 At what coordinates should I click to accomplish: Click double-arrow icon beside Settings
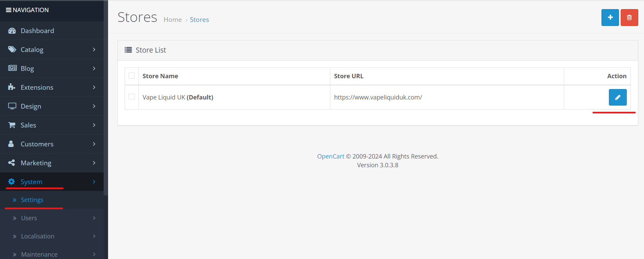pos(15,200)
